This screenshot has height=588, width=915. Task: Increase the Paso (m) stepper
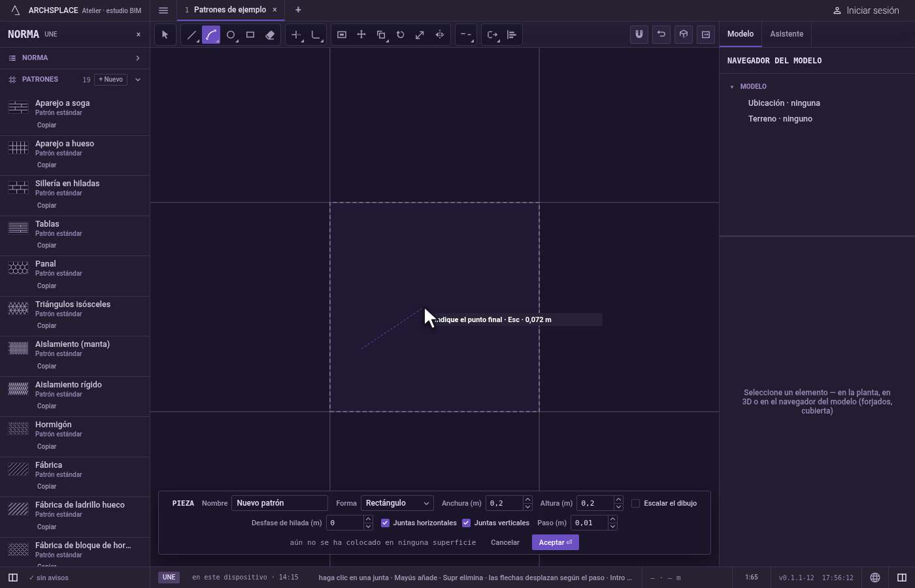coord(612,519)
